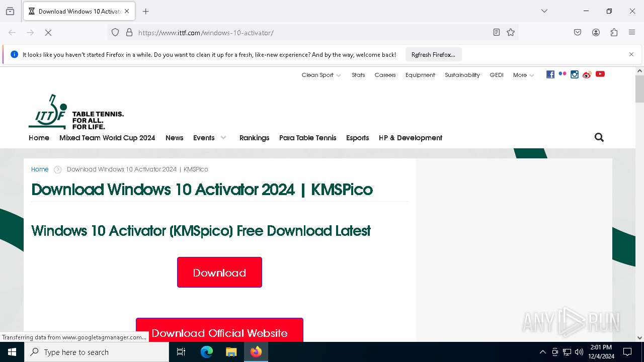Open the Rankings navigation link
This screenshot has width=644, height=362.
[x=254, y=138]
